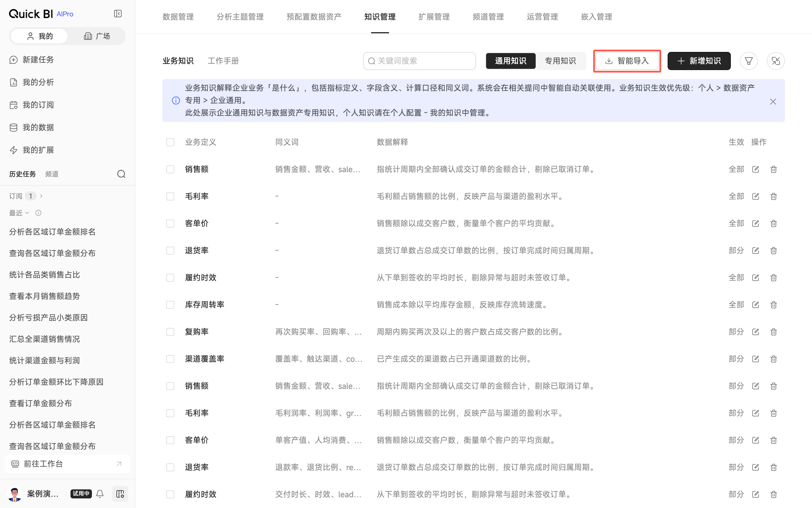Click edit icon for 客单价 全部 row
The image size is (812, 508).
click(755, 224)
